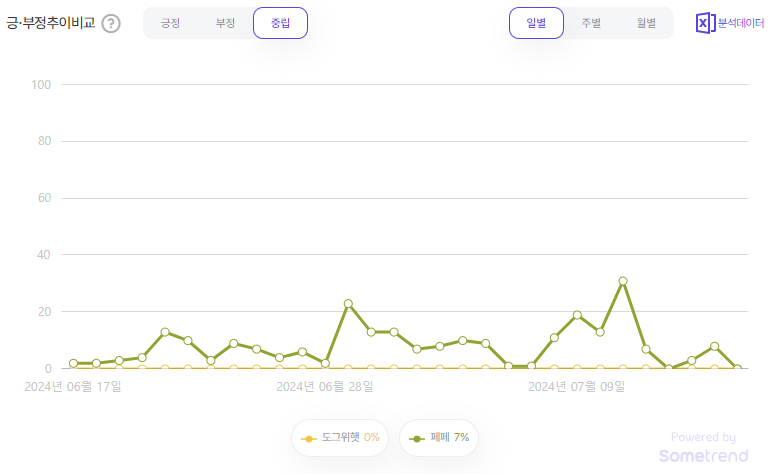Viewport: 770px width, 474px height.
Task: Switch to the 중립 sentiment tab
Action: (280, 23)
